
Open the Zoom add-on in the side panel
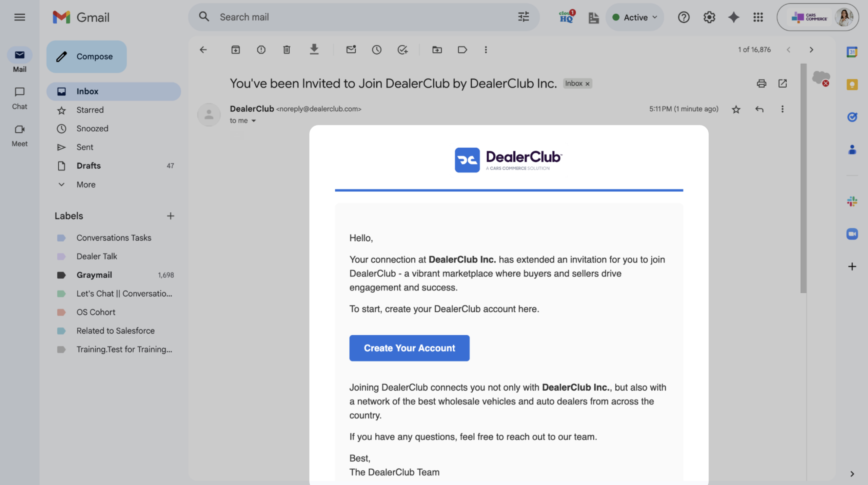coord(852,234)
